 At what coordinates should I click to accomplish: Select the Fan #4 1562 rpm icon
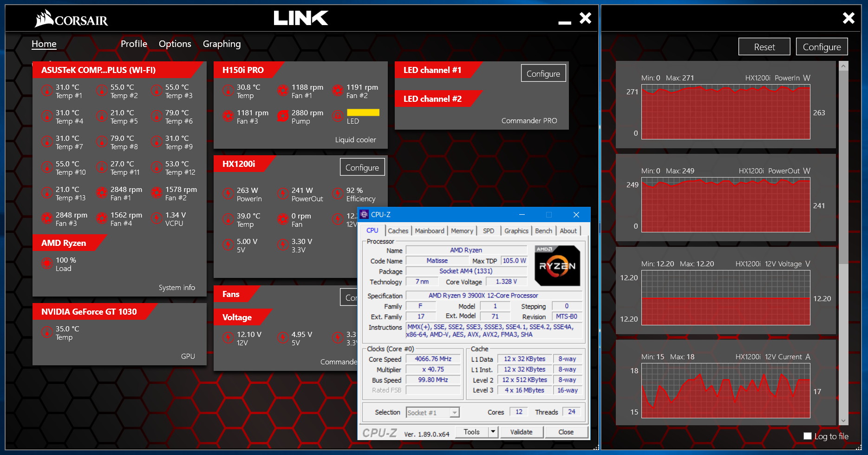pos(102,218)
